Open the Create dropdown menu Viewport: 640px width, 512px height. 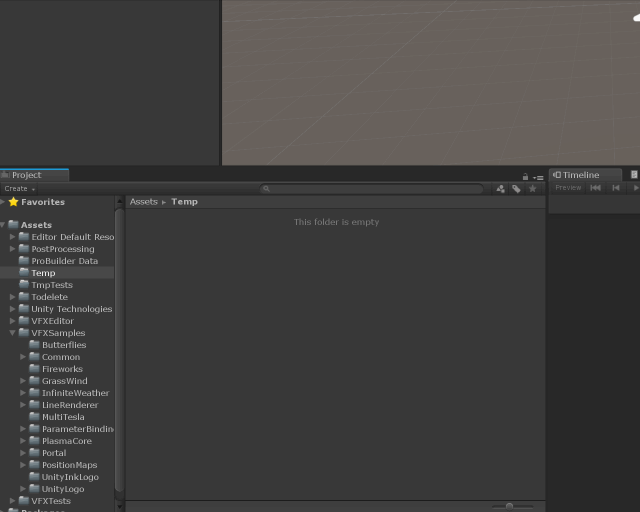[x=19, y=188]
